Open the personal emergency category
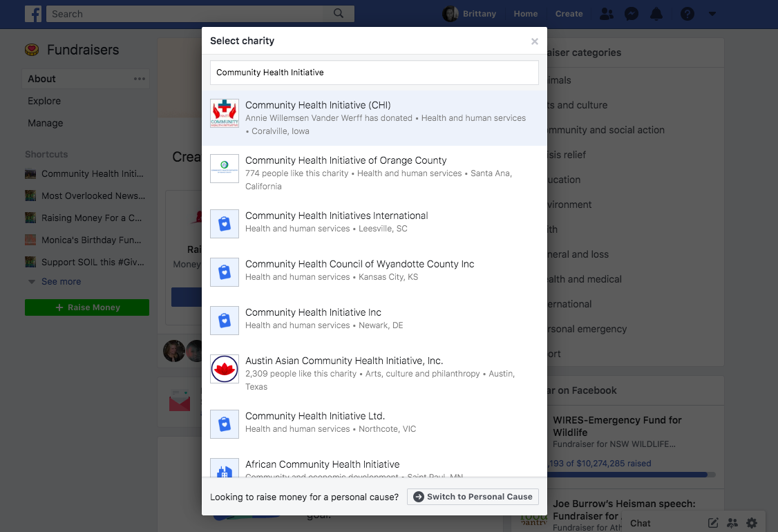This screenshot has width=778, height=532. click(587, 329)
